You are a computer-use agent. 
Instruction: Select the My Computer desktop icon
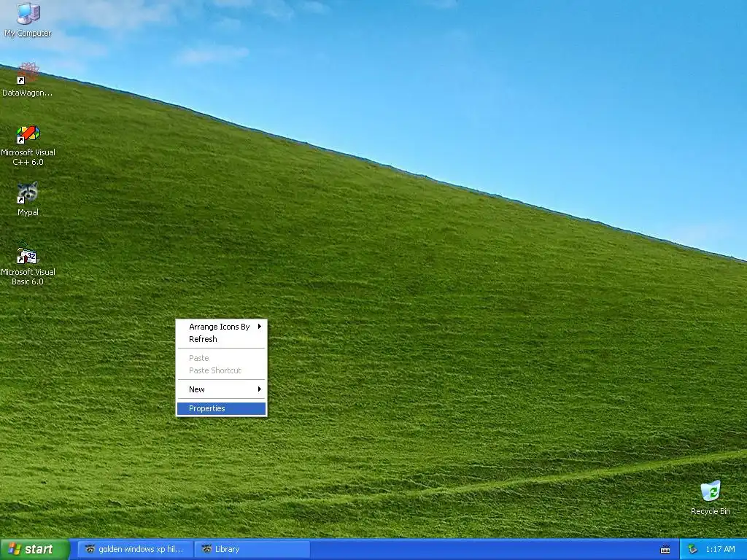(28, 20)
